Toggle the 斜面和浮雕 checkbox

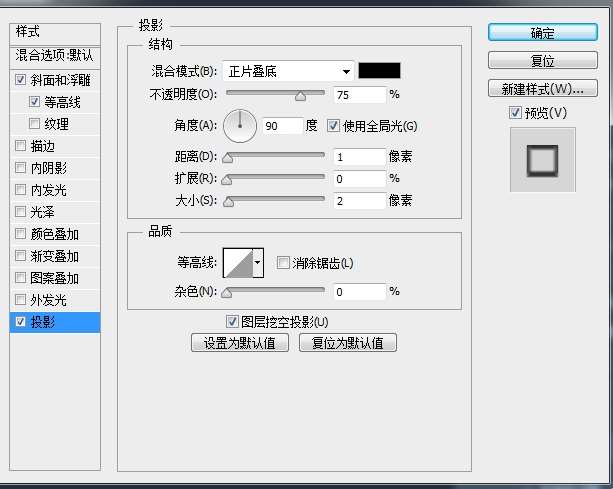22,80
